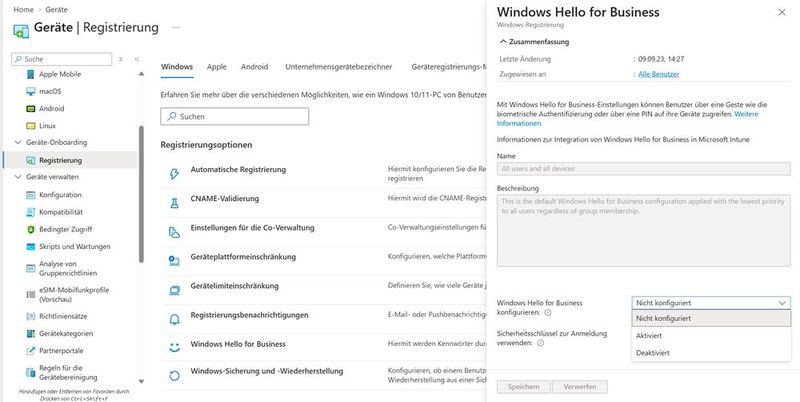
Task: Select the Nicht konfiguriert dropdown option
Action: (711, 318)
